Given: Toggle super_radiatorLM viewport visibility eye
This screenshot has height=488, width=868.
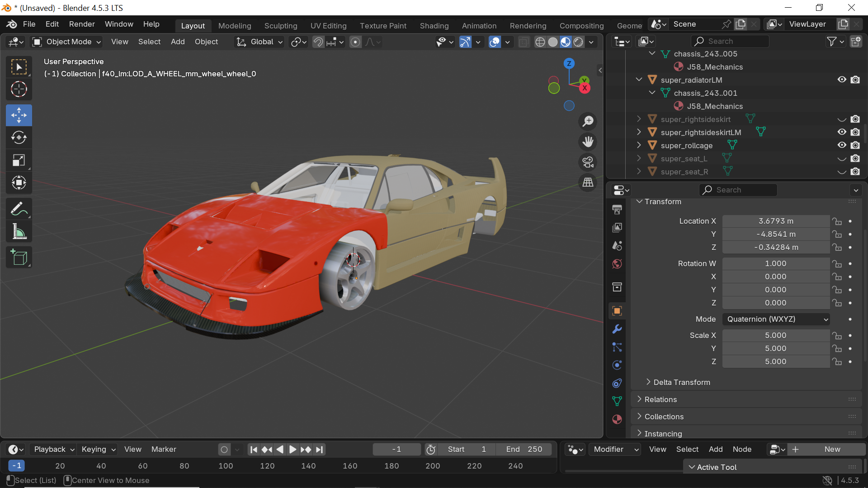Looking at the screenshot, I should 841,80.
